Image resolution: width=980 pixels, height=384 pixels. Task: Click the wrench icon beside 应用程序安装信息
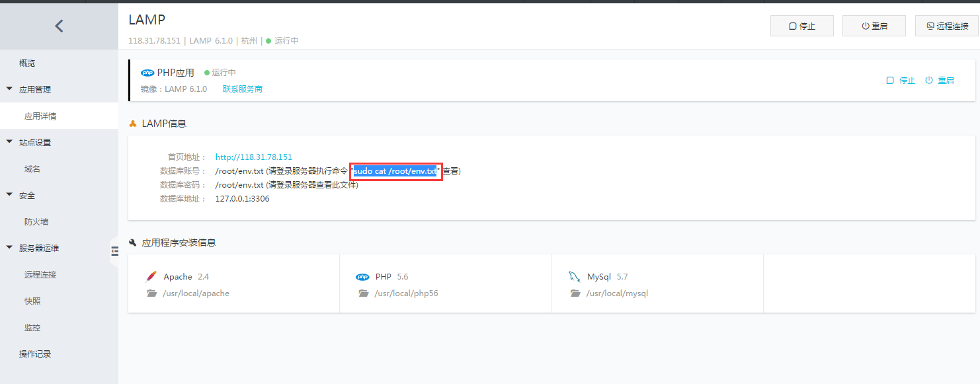(133, 243)
